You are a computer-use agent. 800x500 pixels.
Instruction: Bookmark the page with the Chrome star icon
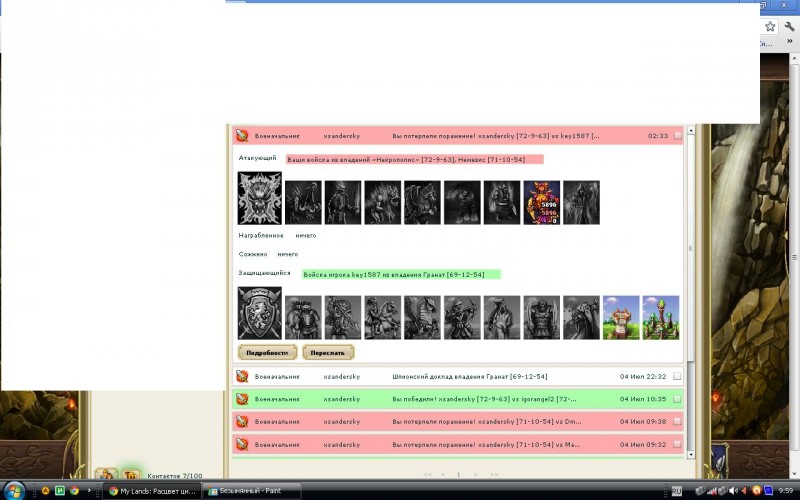click(x=770, y=27)
